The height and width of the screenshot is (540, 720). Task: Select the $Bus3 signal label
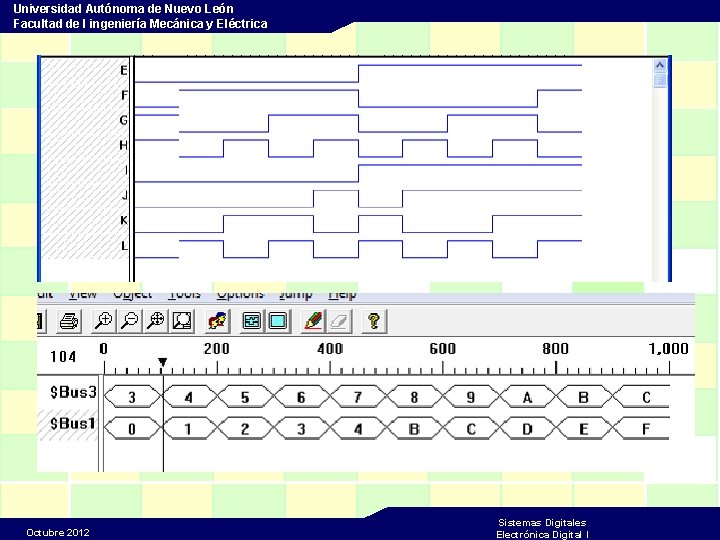coord(73,392)
